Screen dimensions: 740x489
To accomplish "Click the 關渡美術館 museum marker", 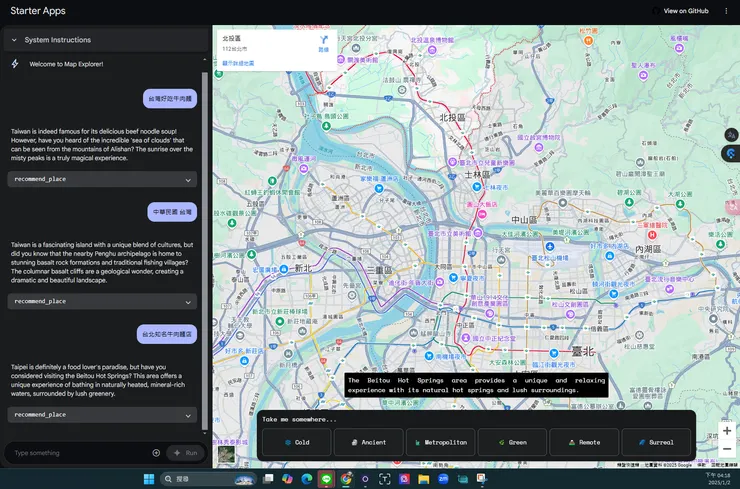I will pos(341,59).
